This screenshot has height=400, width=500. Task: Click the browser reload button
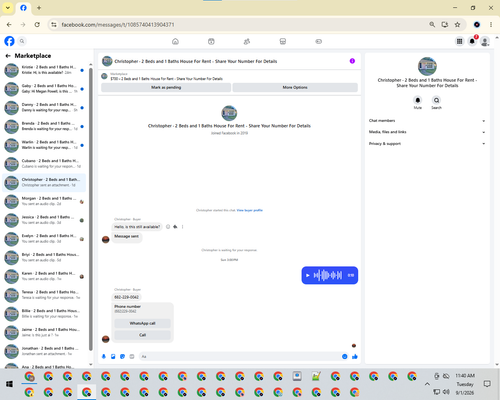[x=37, y=24]
